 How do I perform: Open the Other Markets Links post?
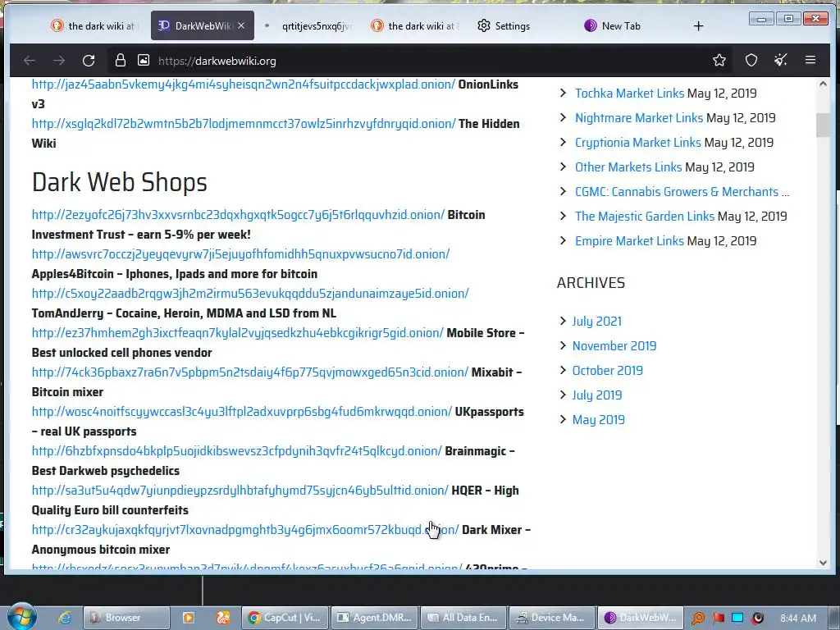[628, 167]
